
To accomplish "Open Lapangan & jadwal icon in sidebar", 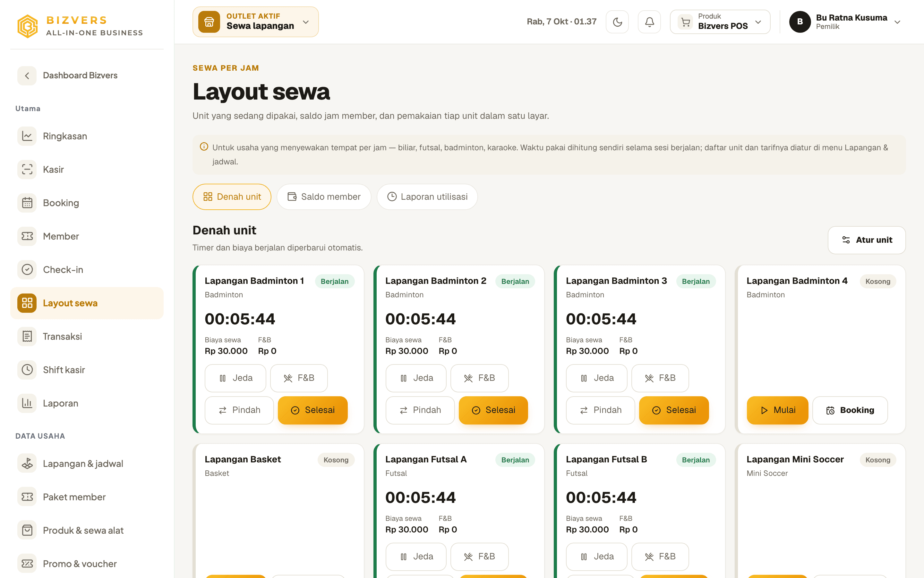I will click(x=27, y=463).
